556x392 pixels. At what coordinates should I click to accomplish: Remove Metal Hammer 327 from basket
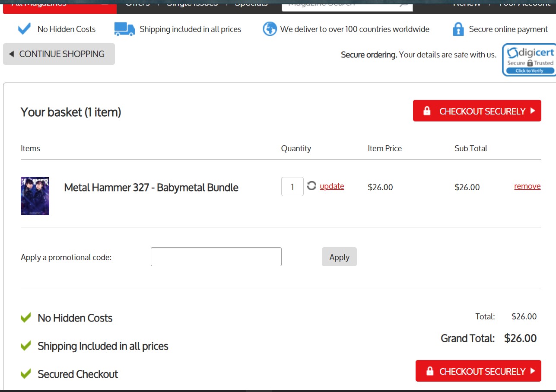click(x=527, y=186)
